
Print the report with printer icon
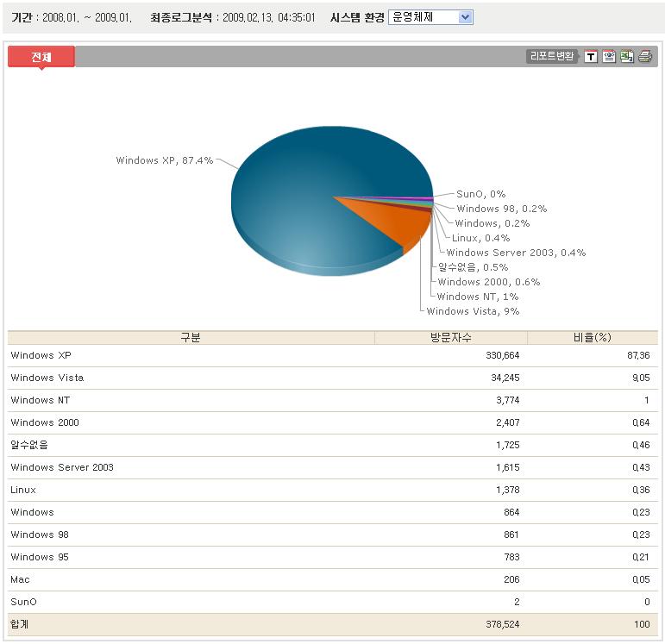(x=645, y=56)
